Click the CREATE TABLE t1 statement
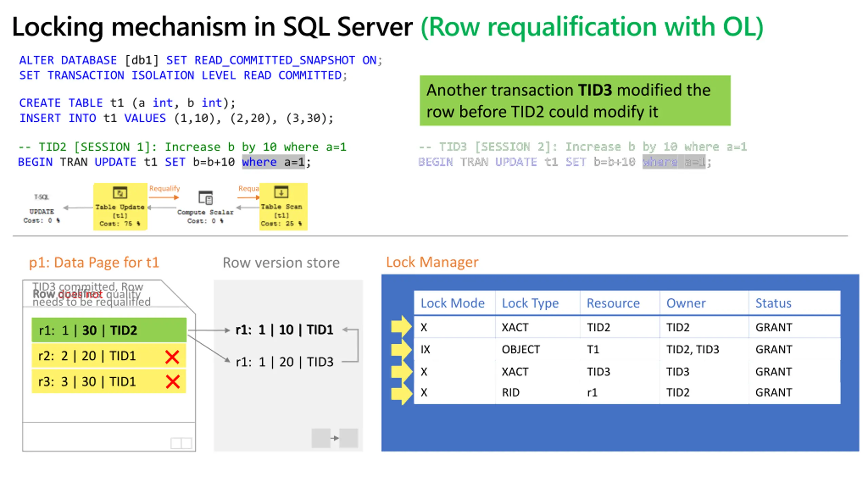This screenshot has height=488, width=868. (x=127, y=103)
